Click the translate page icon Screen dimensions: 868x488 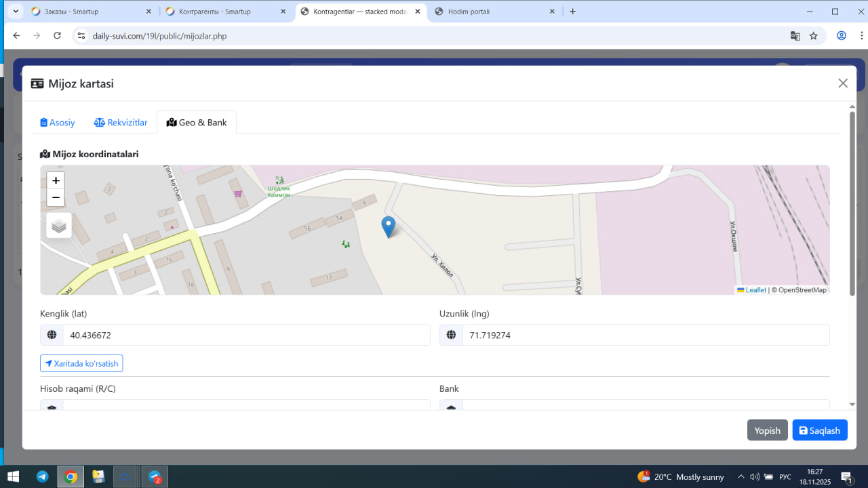click(x=795, y=36)
